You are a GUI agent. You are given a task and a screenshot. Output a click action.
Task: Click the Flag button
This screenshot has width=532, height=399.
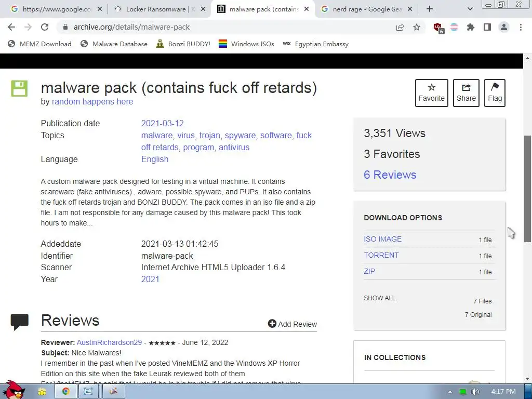[x=495, y=93]
